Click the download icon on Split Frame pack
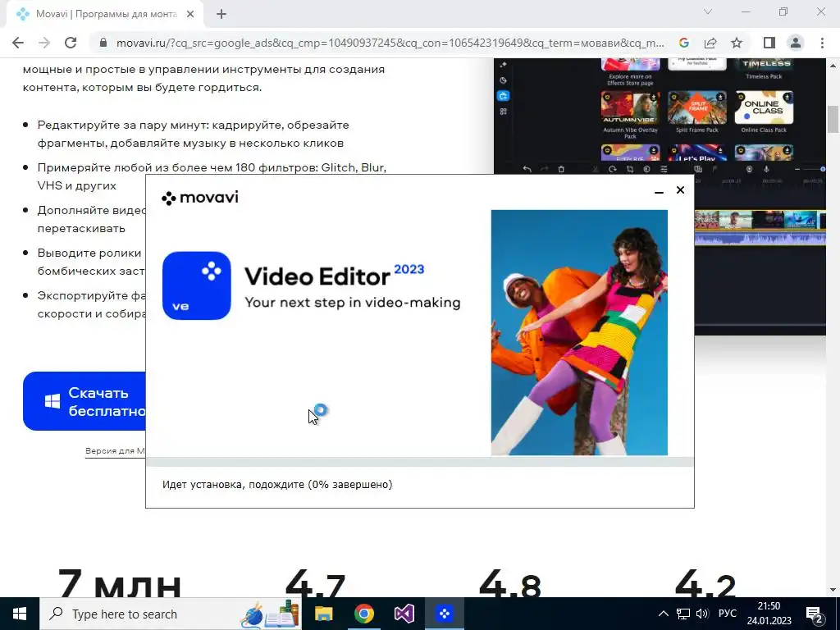Viewport: 840px width, 630px height. click(x=720, y=98)
